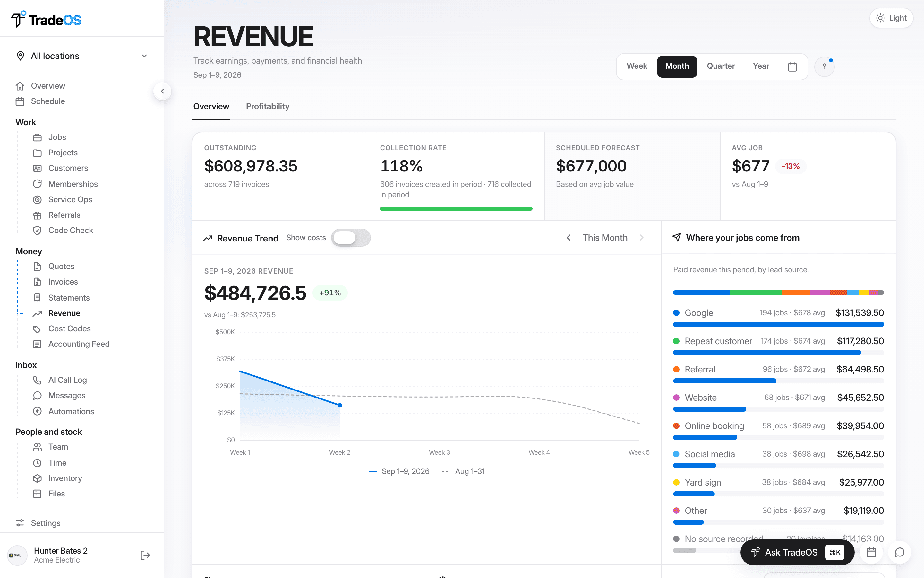The image size is (924, 578).
Task: Open Settings at the sidebar bottom
Action: coord(46,523)
